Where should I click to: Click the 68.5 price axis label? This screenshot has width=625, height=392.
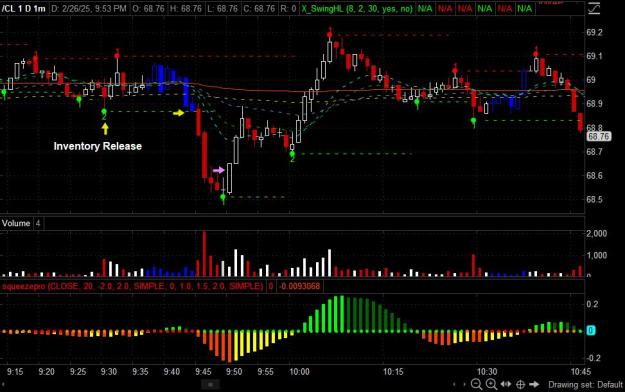594,200
